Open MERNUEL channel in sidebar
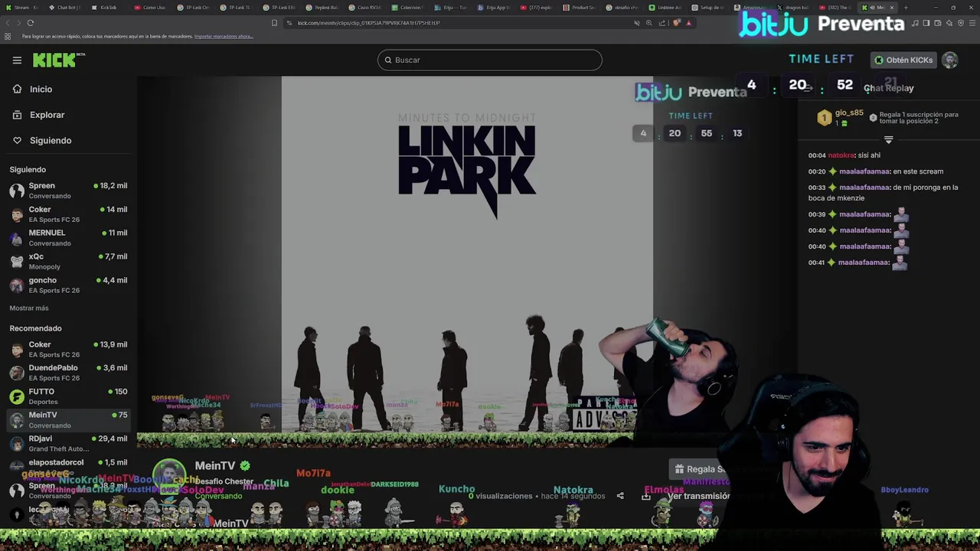The height and width of the screenshot is (551, 980). pyautogui.click(x=69, y=238)
